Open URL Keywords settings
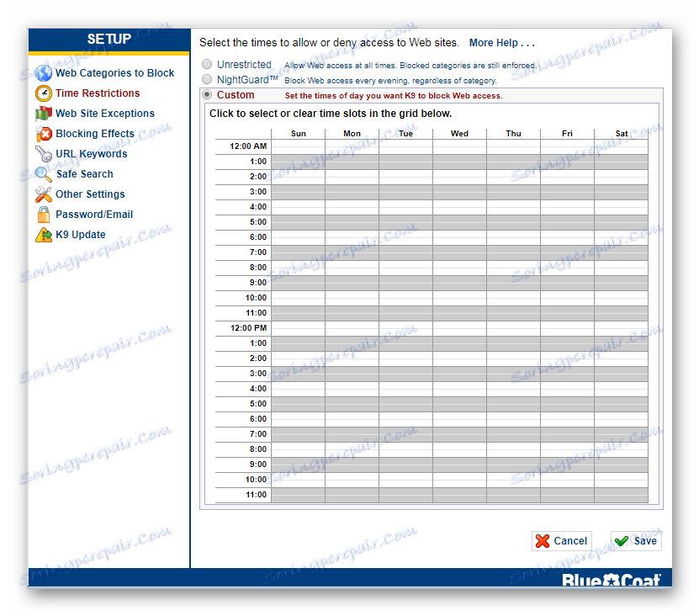 click(92, 154)
